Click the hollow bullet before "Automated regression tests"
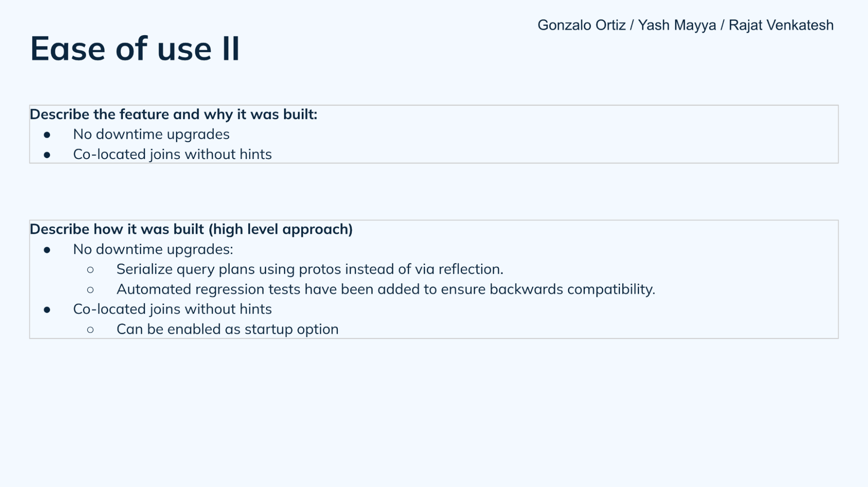The height and width of the screenshot is (487, 868). 90,290
